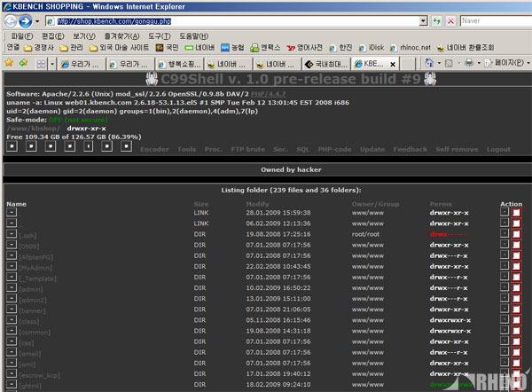Check the box for the [AllplanPG] row
Image resolution: width=532 pixels, height=392 pixels.
pos(516,255)
